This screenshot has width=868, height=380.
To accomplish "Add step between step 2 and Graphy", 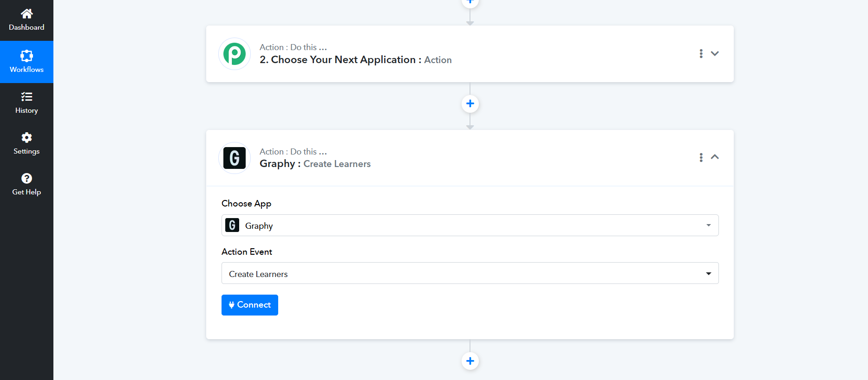I will point(470,103).
